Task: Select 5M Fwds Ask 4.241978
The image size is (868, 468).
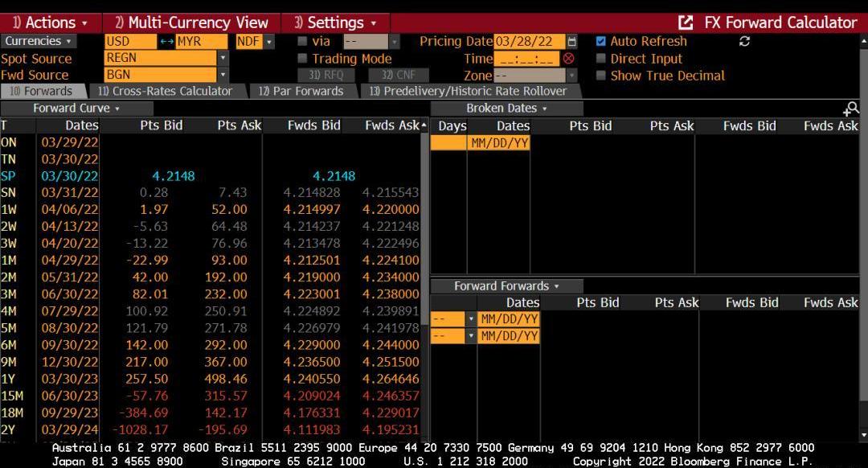Action: pyautogui.click(x=391, y=328)
